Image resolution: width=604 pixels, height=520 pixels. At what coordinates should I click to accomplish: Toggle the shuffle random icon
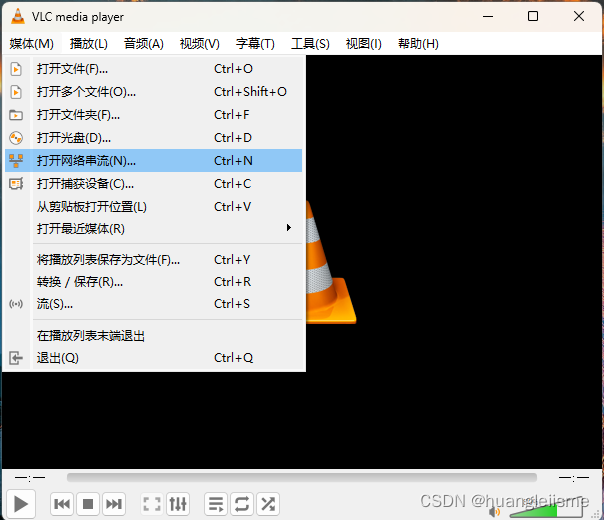pos(268,503)
